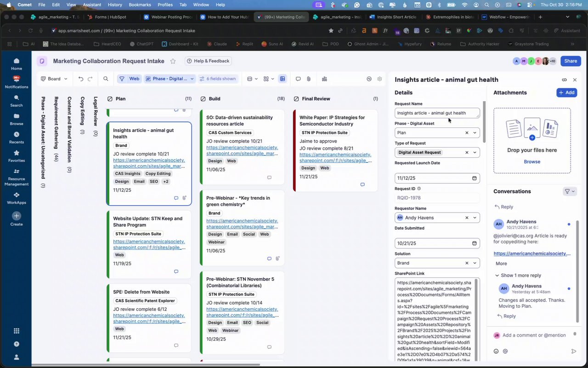
Task: Open Favorites in the sidebar
Action: coord(17,156)
